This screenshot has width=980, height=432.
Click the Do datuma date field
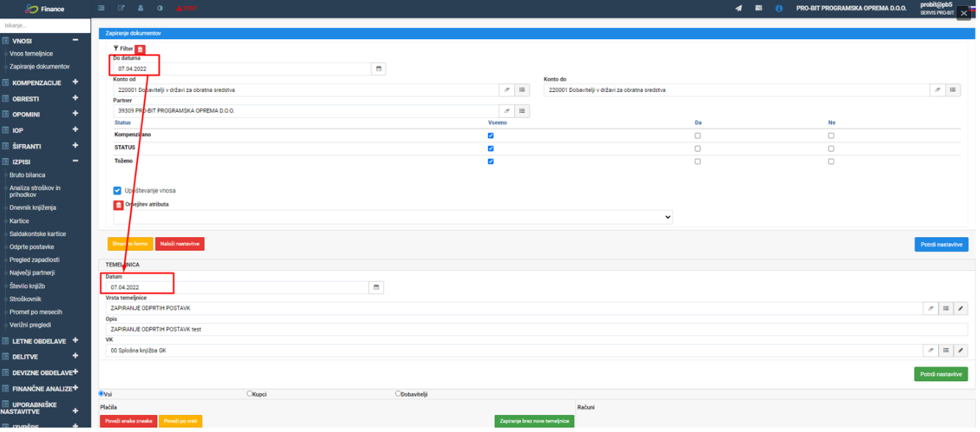(242, 68)
